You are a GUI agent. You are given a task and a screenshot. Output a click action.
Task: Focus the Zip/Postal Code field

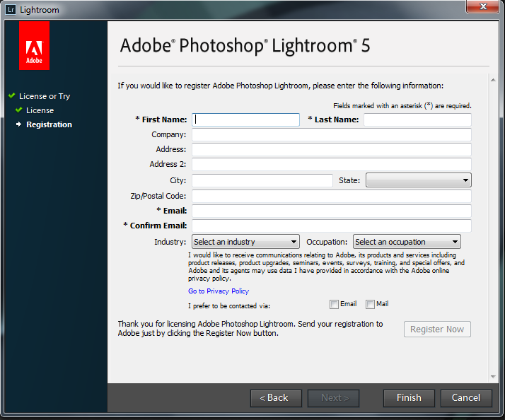[332, 196]
